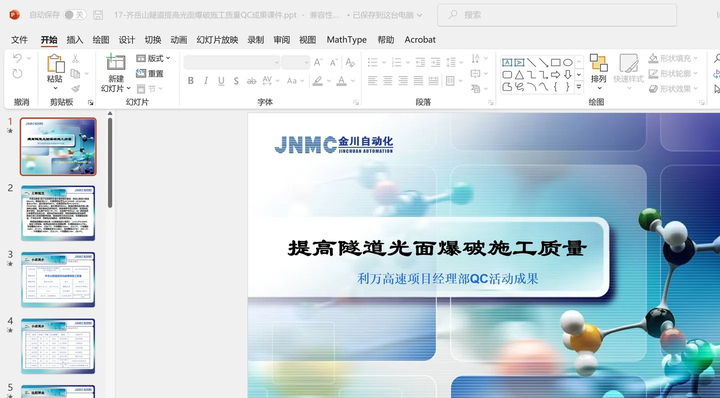Open the Layout (版式) dropdown
This screenshot has width=720, height=398.
click(153, 58)
